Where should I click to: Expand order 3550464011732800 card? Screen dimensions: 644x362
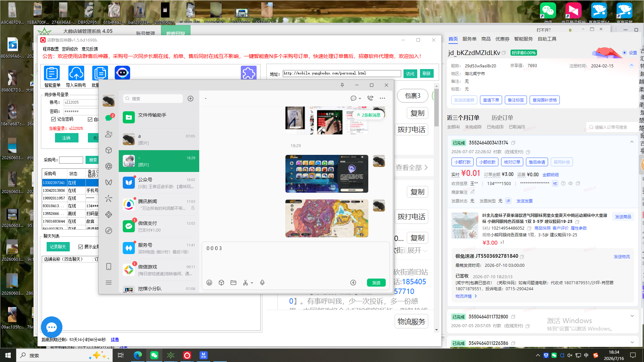pos(632,316)
